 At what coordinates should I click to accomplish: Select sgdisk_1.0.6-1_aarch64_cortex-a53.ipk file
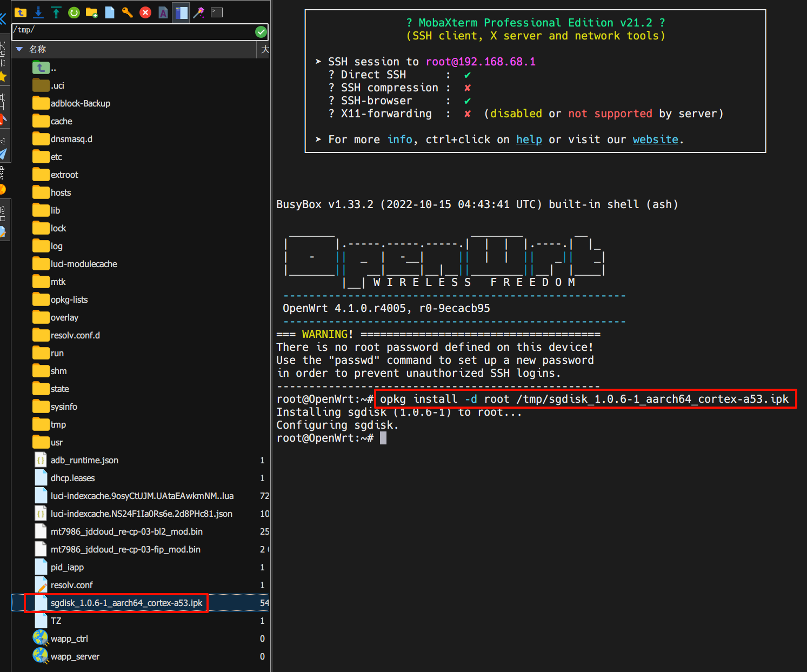click(126, 603)
